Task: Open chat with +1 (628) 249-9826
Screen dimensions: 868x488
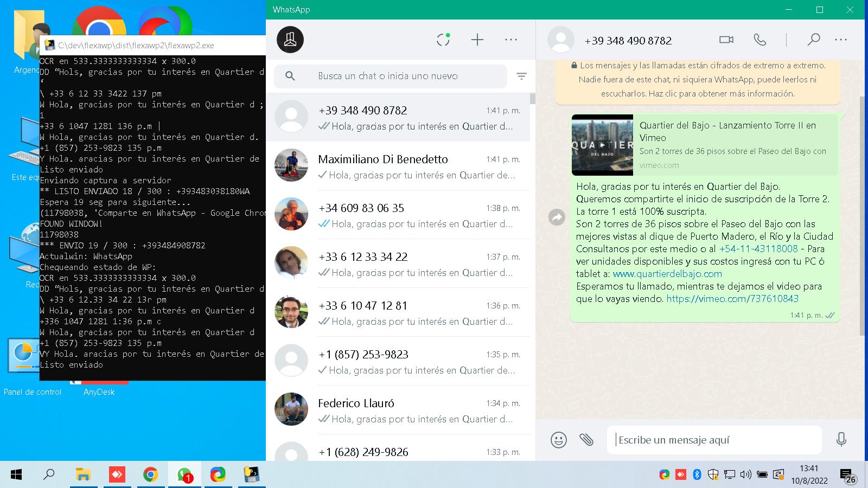Action: [398, 449]
